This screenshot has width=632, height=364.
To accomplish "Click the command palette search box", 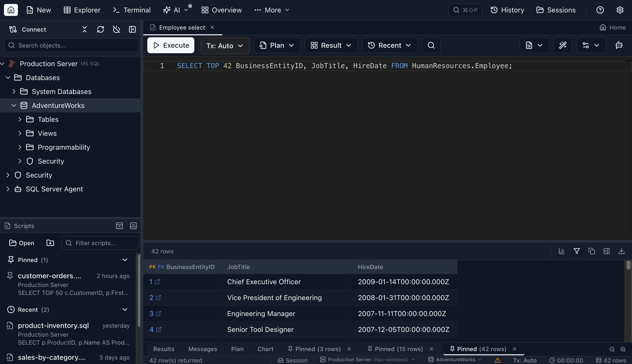I will [x=465, y=10].
